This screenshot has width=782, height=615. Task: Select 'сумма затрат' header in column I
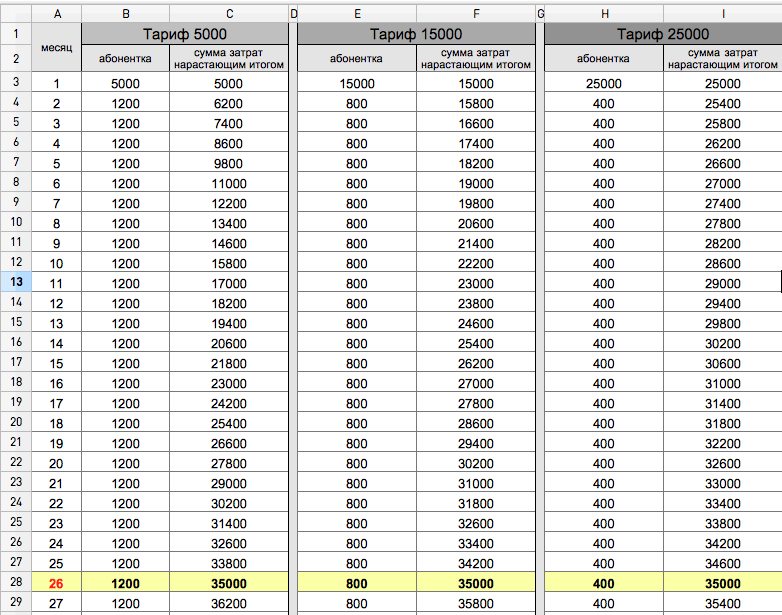tap(723, 58)
